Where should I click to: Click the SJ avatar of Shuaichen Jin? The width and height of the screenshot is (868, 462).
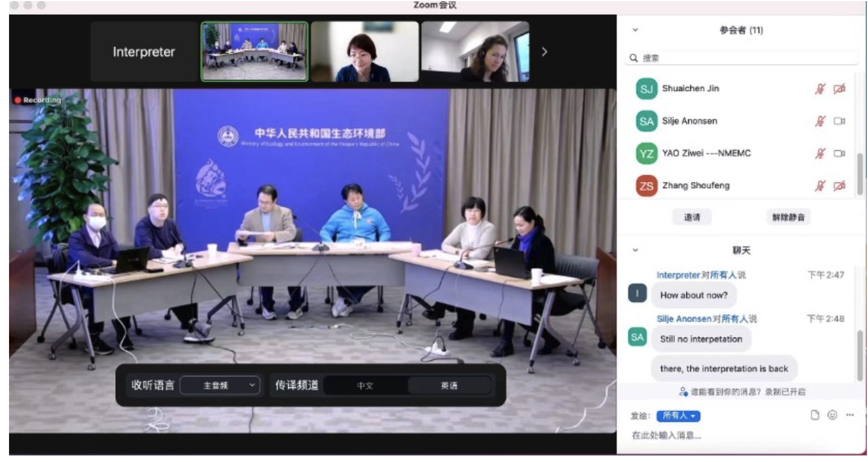point(646,89)
